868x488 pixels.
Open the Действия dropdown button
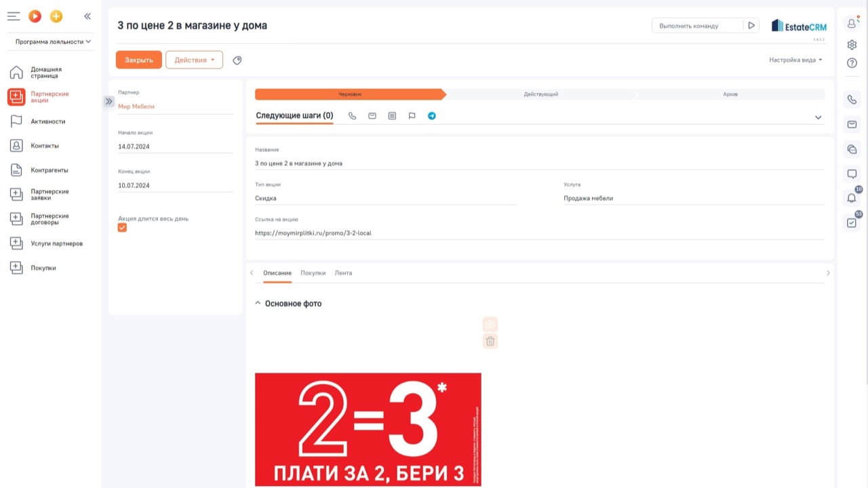pyautogui.click(x=194, y=60)
